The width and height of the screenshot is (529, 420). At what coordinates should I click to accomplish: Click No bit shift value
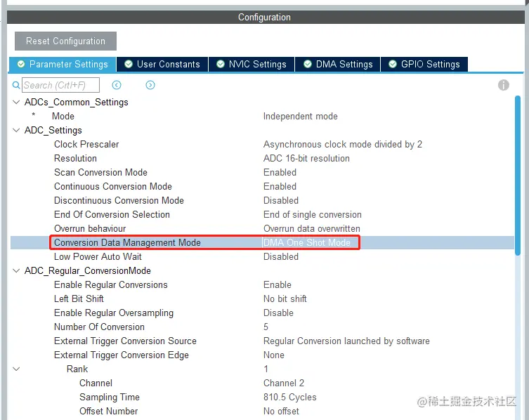(285, 299)
